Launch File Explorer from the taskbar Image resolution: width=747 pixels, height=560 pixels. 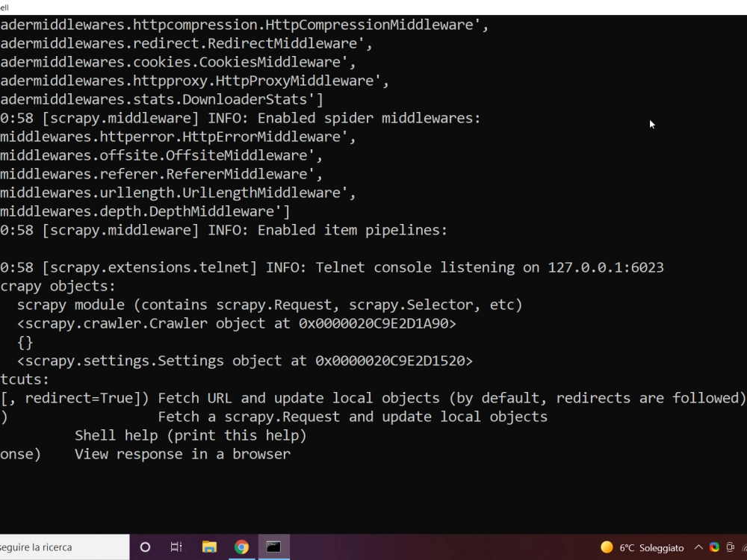pos(209,547)
